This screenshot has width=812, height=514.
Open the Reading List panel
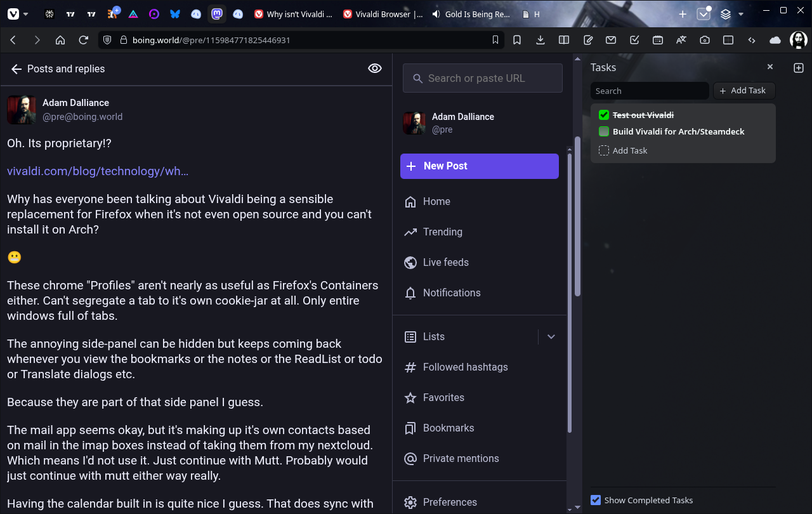pyautogui.click(x=563, y=40)
